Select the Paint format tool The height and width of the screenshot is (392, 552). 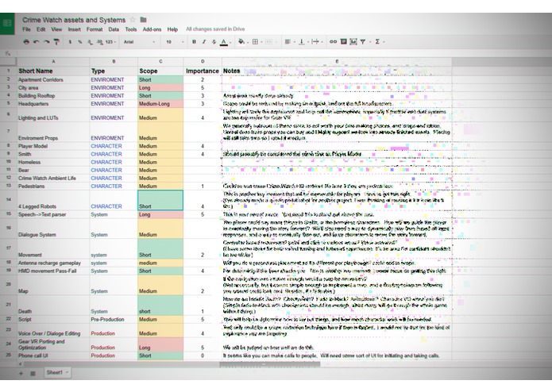click(x=56, y=42)
